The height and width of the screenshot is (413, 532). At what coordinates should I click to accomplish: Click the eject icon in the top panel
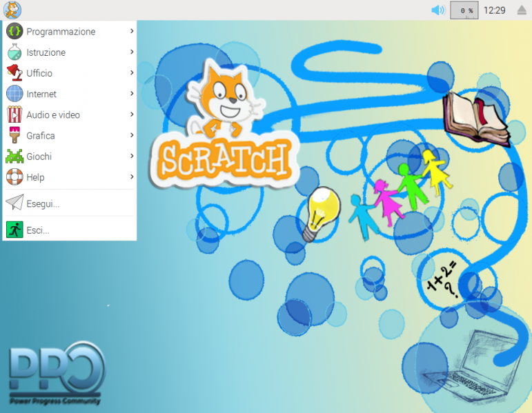[x=522, y=10]
